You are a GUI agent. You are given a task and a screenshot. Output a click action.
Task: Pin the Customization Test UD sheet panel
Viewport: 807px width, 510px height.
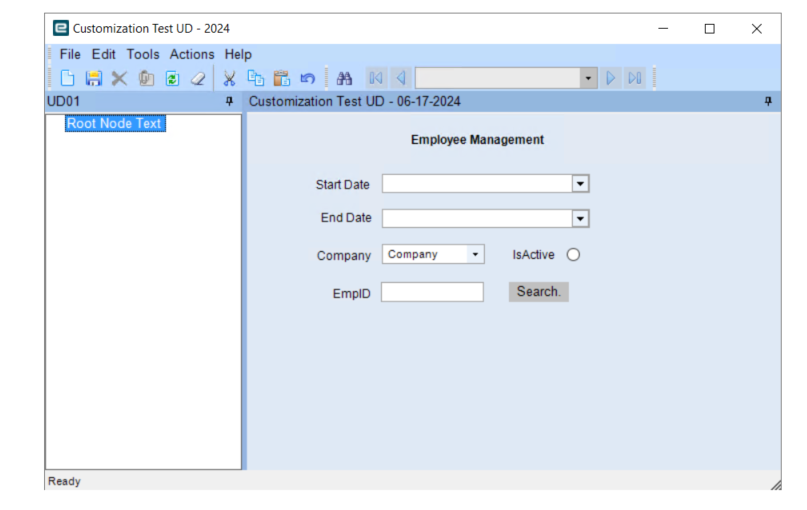768,101
